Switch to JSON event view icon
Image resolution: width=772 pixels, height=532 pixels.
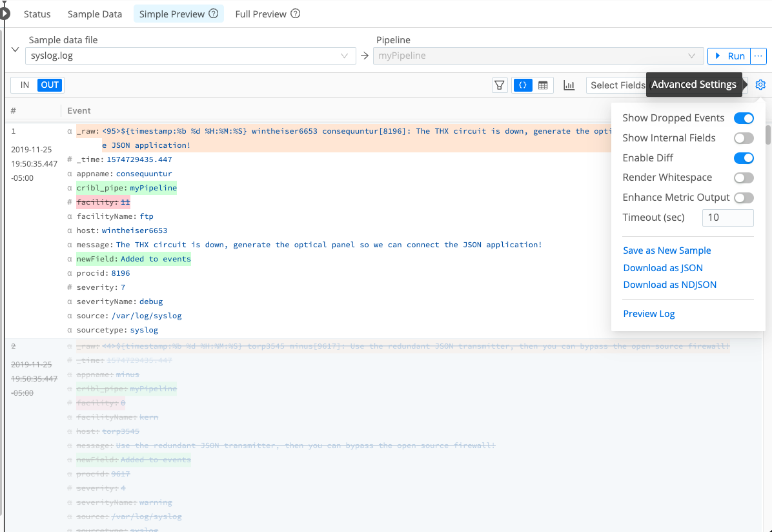click(x=523, y=85)
